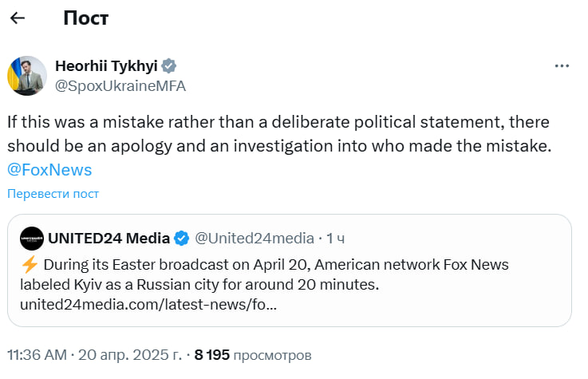Screen dimensions: 588x379
Task: Open the three-dot more options menu
Action: [x=562, y=65]
